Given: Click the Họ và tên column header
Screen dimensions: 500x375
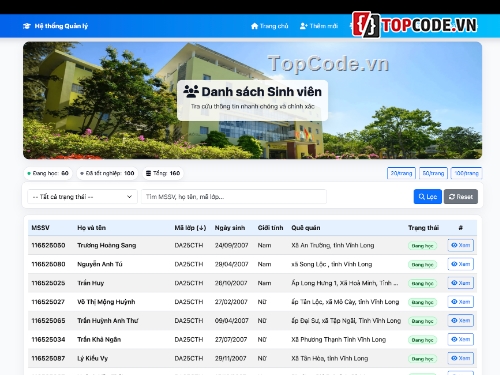Looking at the screenshot, I should [92, 228].
